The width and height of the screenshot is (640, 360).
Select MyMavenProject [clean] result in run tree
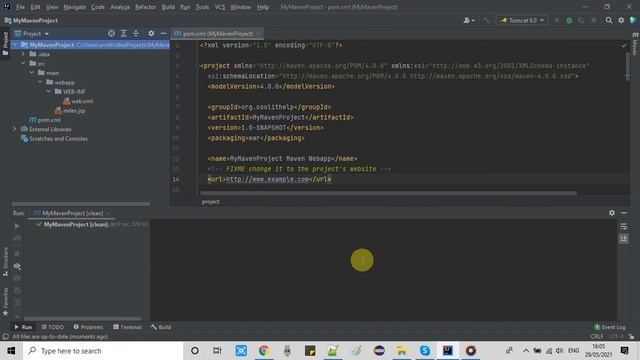tap(76, 224)
